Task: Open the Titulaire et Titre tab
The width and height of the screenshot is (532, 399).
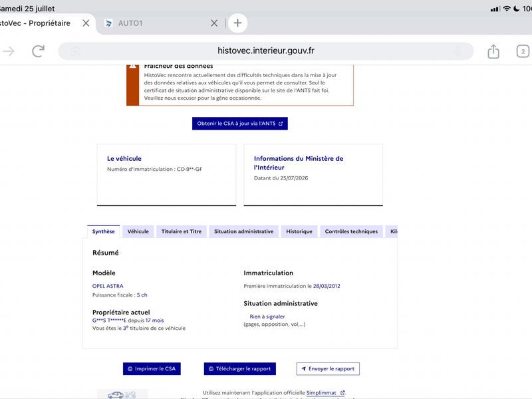Action: tap(182, 231)
